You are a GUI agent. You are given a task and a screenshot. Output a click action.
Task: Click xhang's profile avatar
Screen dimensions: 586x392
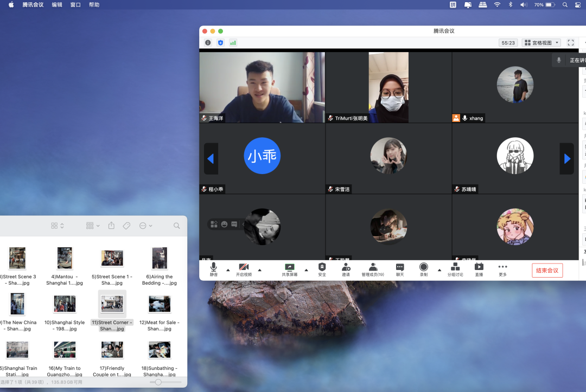coord(515,85)
